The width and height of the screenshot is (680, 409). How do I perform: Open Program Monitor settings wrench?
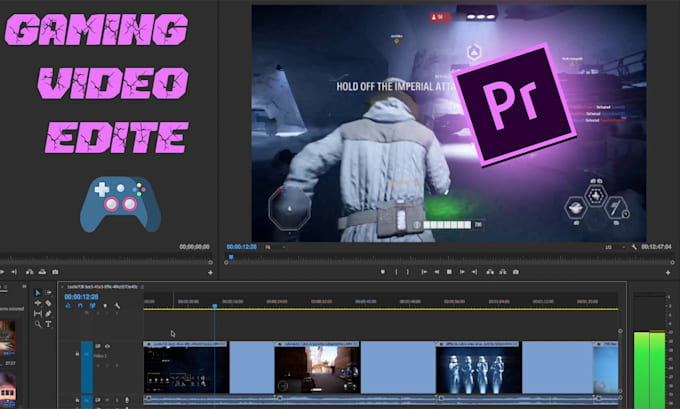[x=634, y=247]
